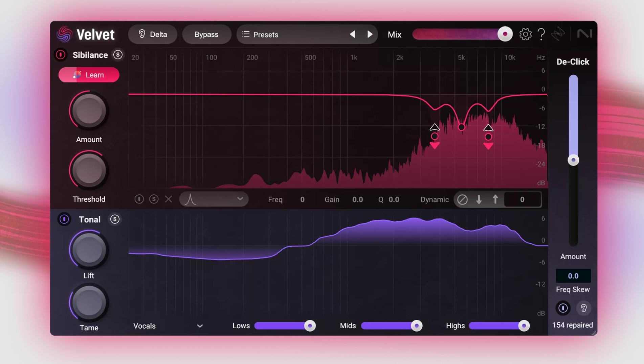Select left EQ band node

click(x=435, y=137)
